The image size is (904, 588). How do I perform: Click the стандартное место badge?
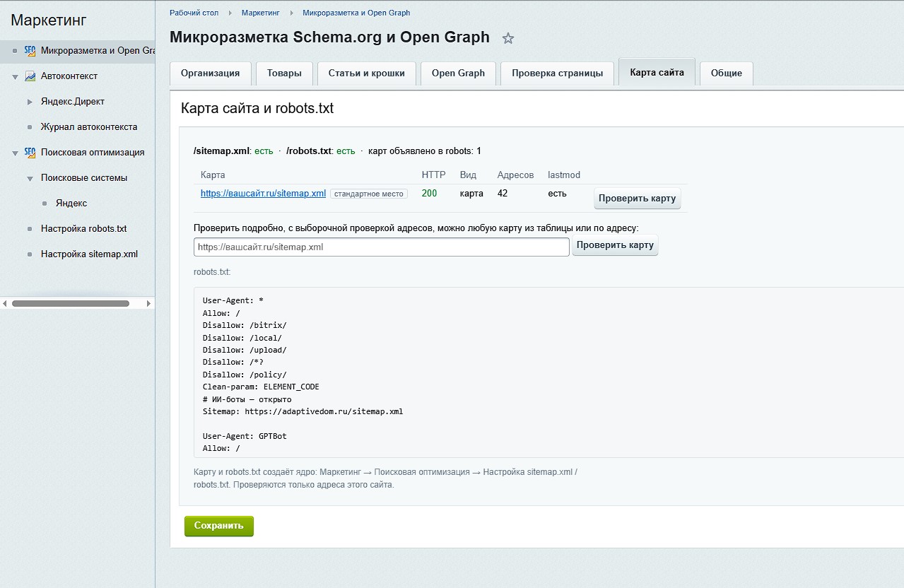coord(369,194)
